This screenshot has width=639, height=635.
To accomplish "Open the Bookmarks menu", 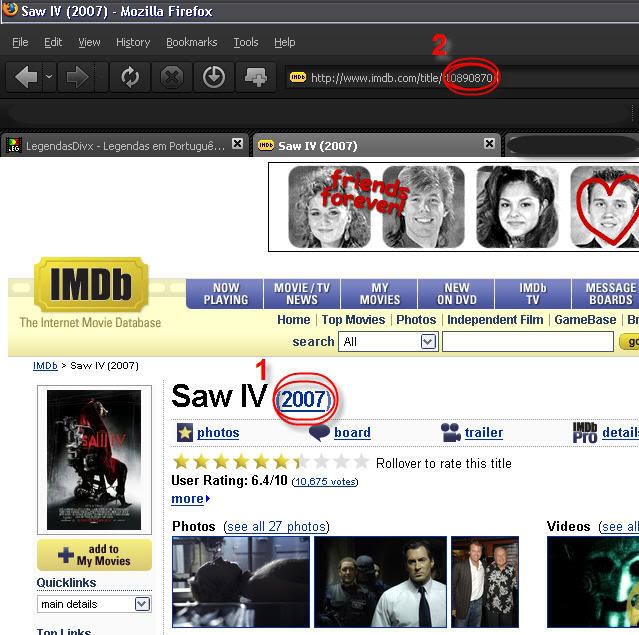I will [192, 42].
